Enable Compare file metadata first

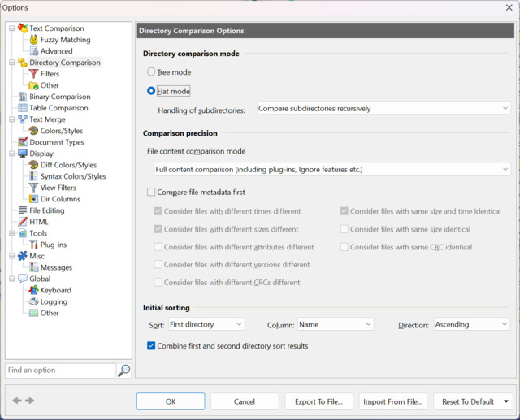tap(151, 192)
